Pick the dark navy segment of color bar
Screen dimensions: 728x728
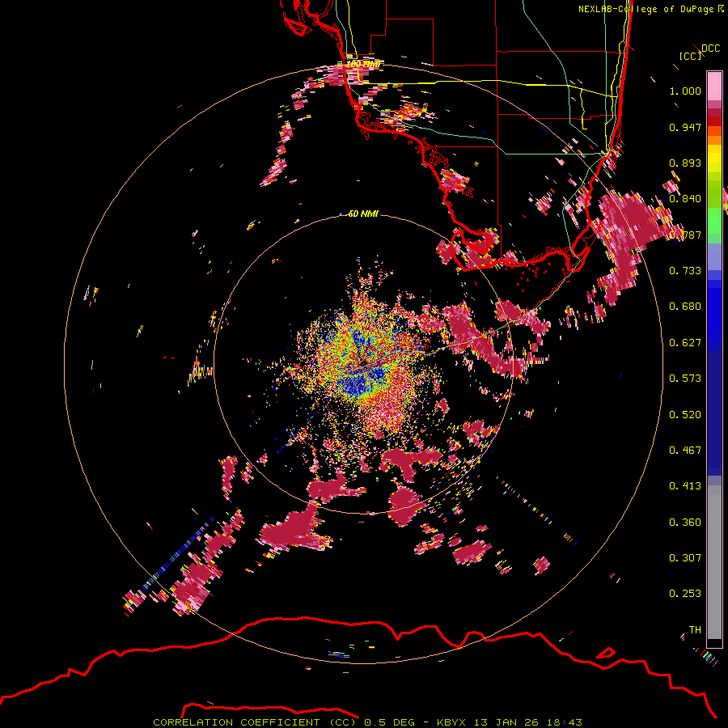tap(714, 408)
